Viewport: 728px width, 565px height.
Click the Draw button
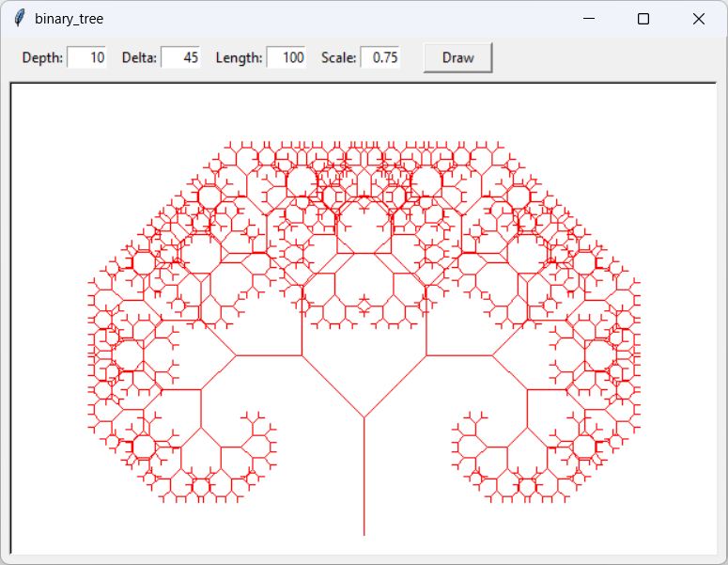[457, 57]
